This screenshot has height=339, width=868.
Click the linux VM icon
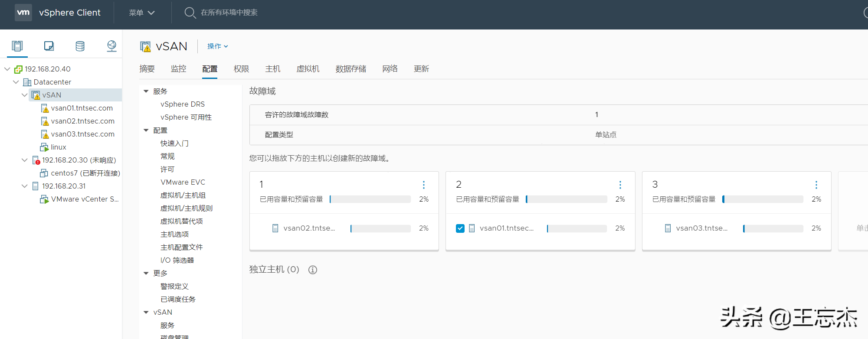click(x=44, y=147)
